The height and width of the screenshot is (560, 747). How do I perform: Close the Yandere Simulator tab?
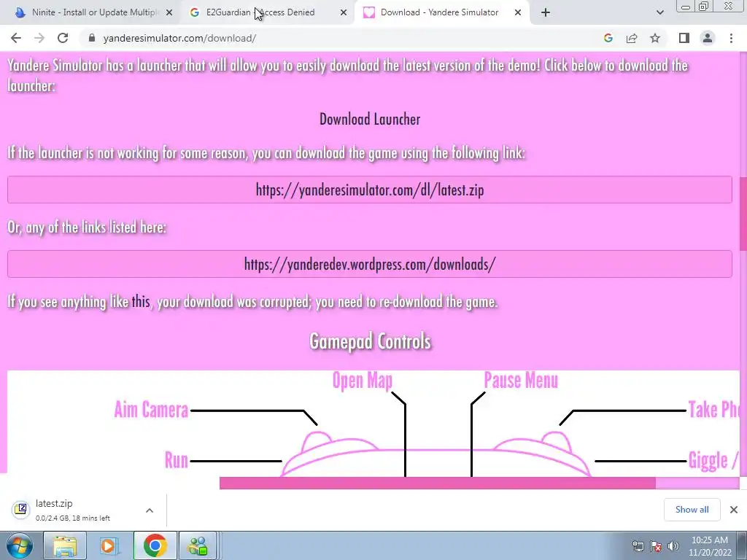[x=518, y=13]
